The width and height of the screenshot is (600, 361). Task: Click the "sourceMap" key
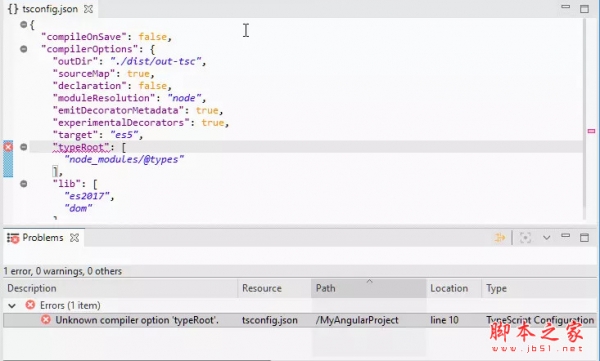tap(84, 74)
